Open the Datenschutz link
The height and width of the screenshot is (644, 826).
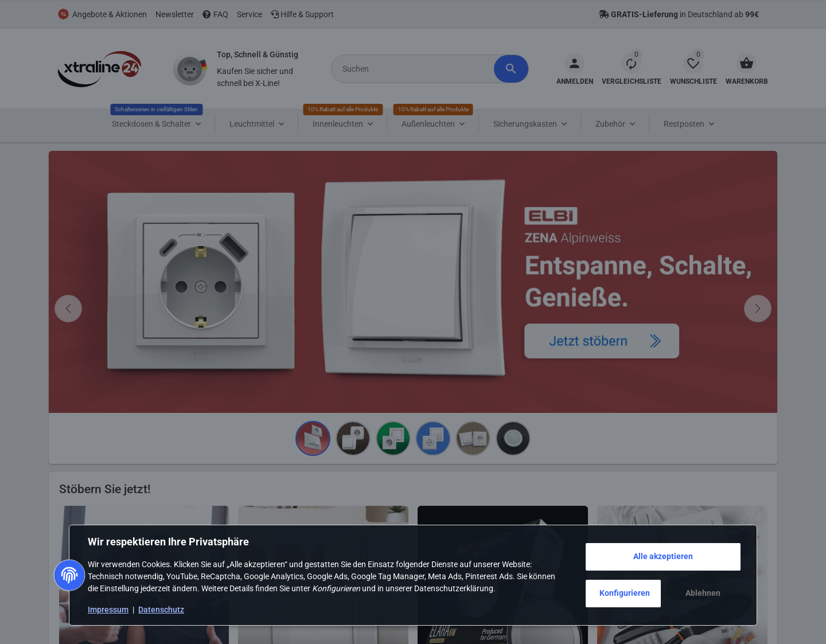(161, 610)
